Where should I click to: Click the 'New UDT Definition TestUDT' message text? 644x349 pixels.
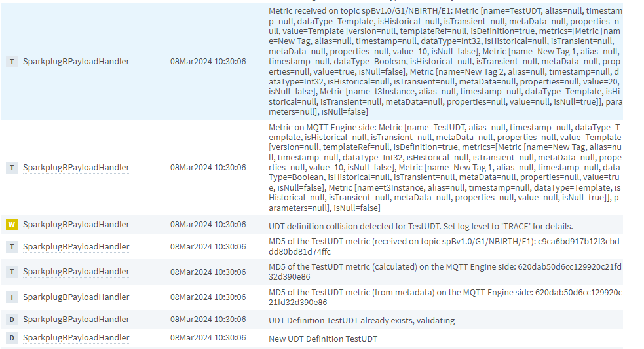(323, 339)
